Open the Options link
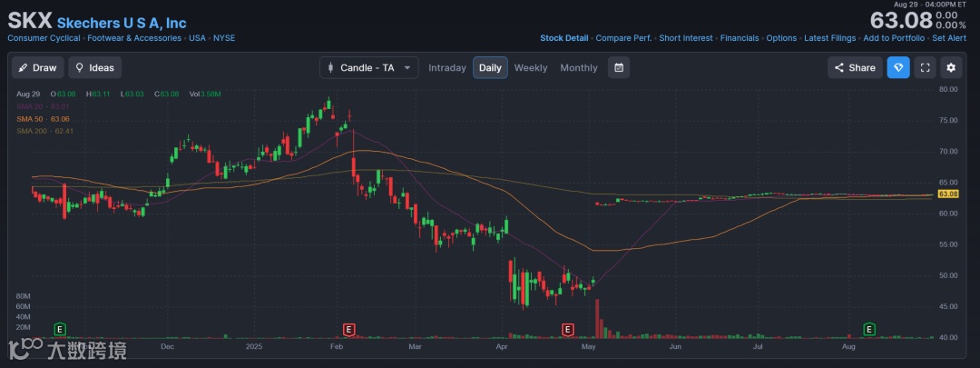The image size is (980, 368). [781, 38]
